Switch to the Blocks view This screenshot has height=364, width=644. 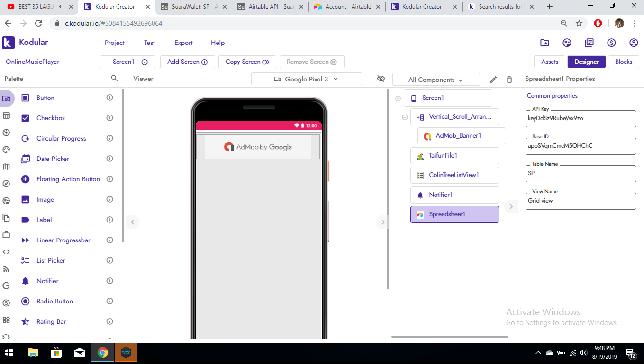point(623,62)
